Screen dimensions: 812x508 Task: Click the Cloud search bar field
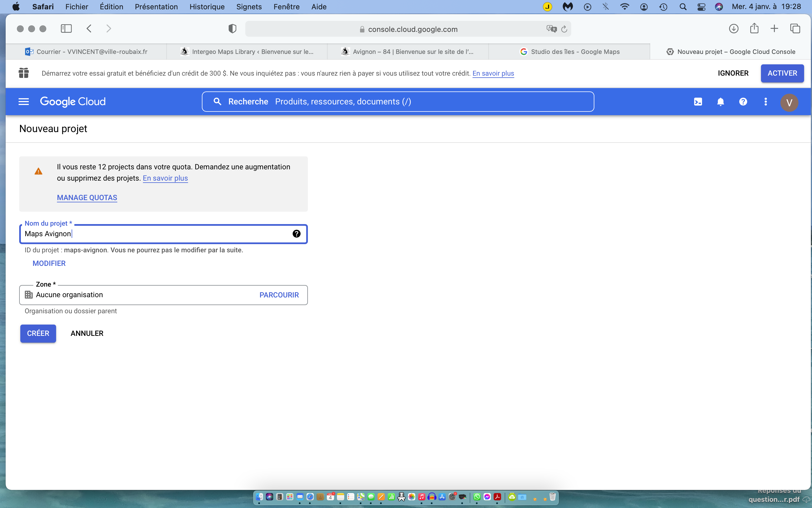click(x=398, y=102)
